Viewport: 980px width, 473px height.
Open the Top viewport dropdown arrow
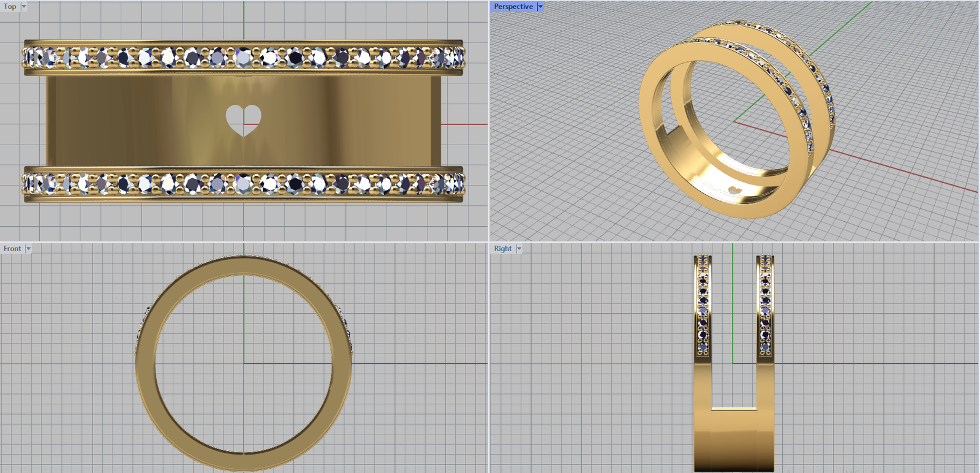click(x=24, y=7)
